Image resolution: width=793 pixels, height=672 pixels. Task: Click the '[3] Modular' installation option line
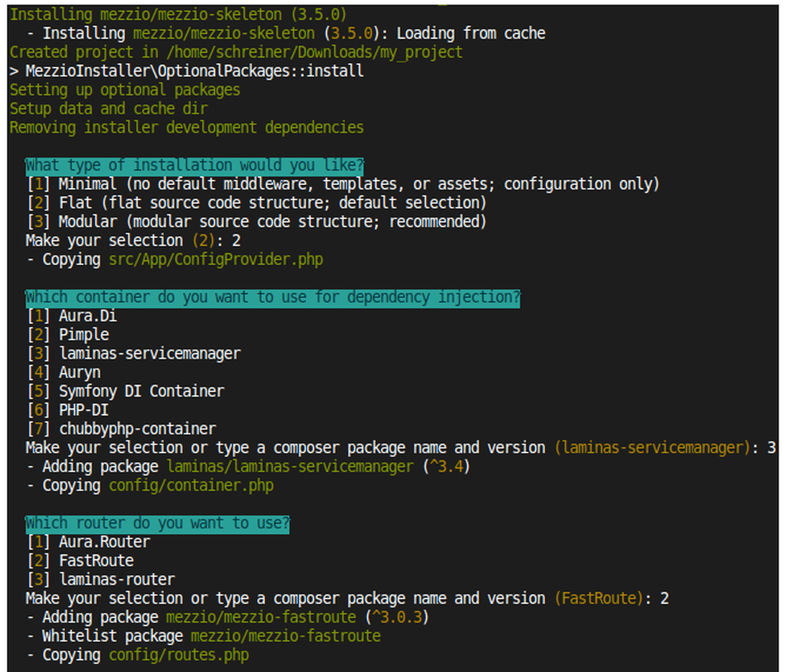(x=256, y=221)
